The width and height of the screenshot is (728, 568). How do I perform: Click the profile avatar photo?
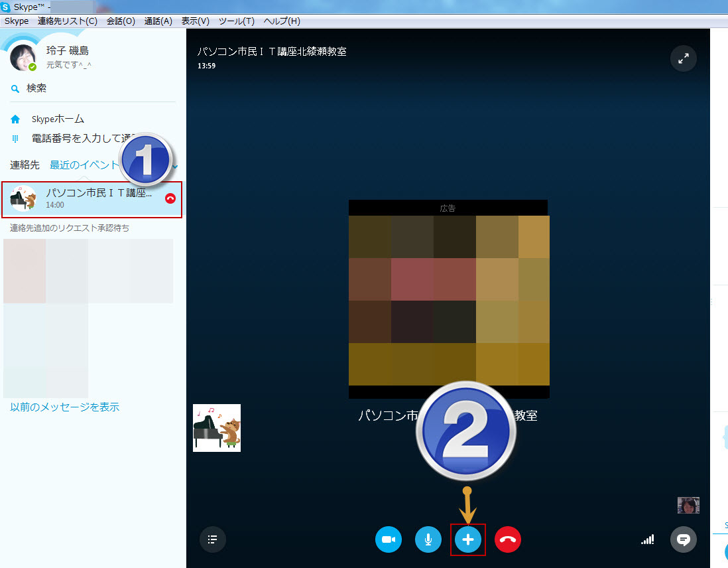(23, 58)
